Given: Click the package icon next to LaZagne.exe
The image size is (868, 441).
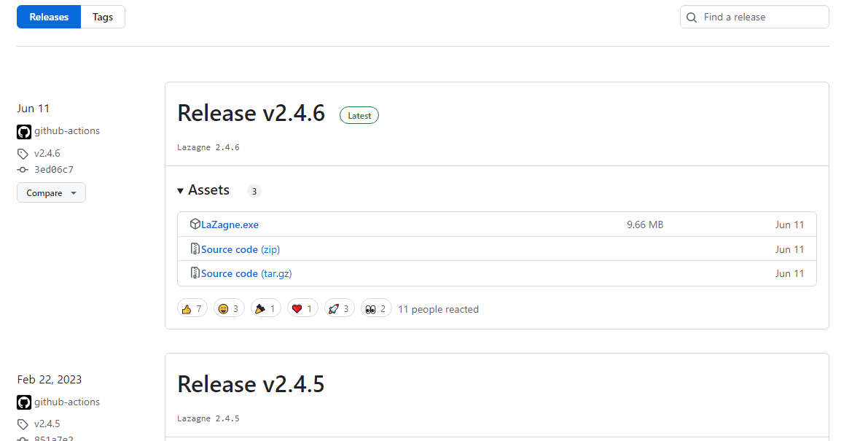Looking at the screenshot, I should point(195,225).
